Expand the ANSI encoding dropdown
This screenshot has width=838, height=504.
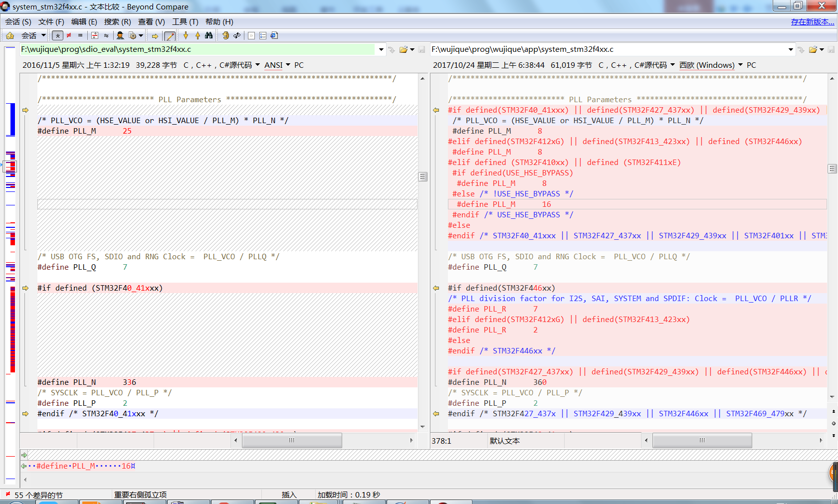point(288,65)
